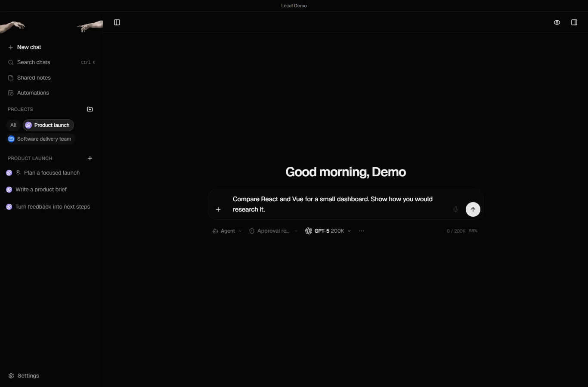Click the Shared notes document icon
Screen dimensions: 588x387
point(11,78)
